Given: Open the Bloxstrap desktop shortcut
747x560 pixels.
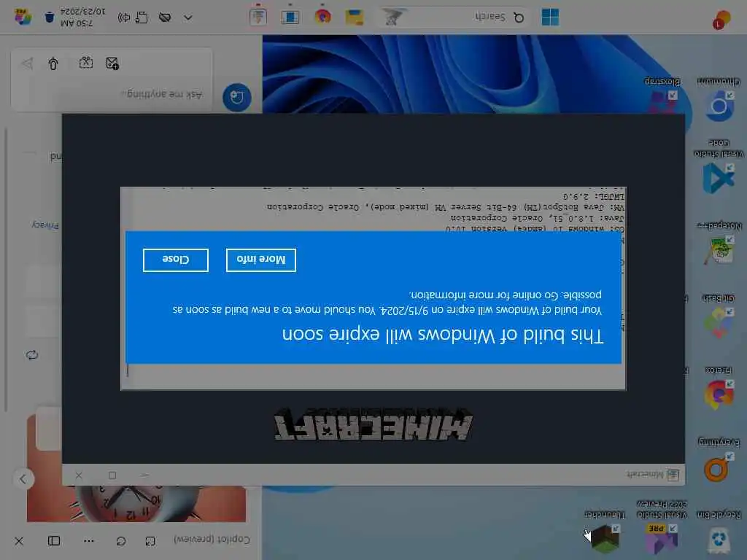Looking at the screenshot, I should (662, 96).
